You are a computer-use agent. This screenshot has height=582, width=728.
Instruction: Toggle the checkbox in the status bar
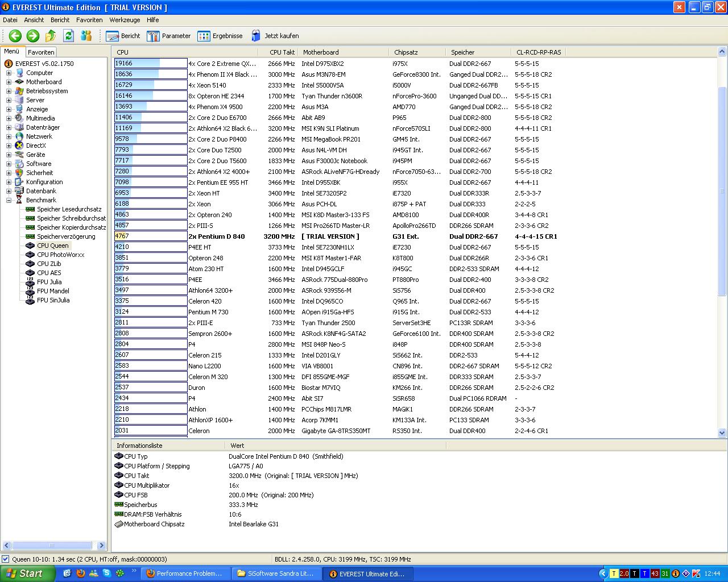click(6, 559)
